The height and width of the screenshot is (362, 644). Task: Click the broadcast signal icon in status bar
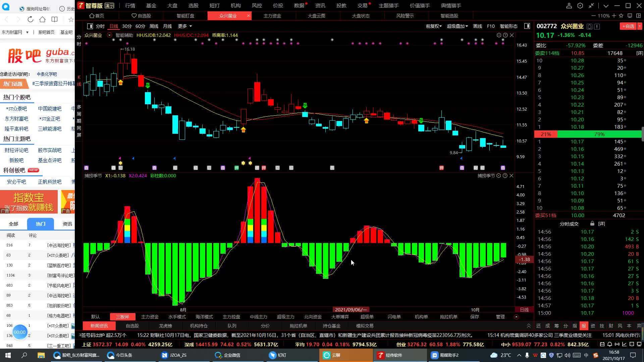(x=617, y=344)
